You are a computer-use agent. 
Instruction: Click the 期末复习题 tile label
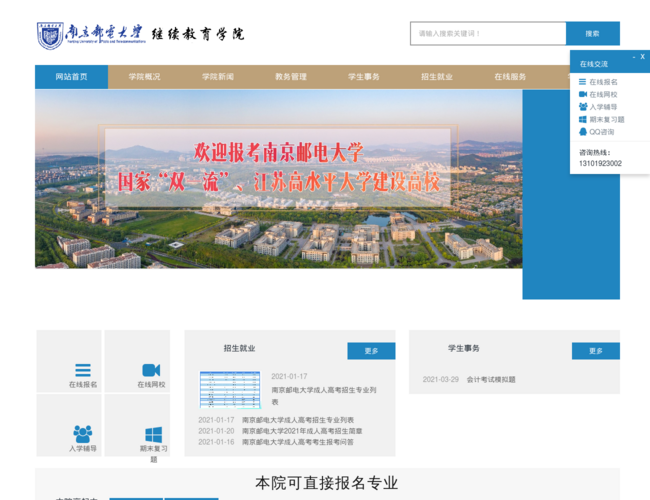[154, 454]
